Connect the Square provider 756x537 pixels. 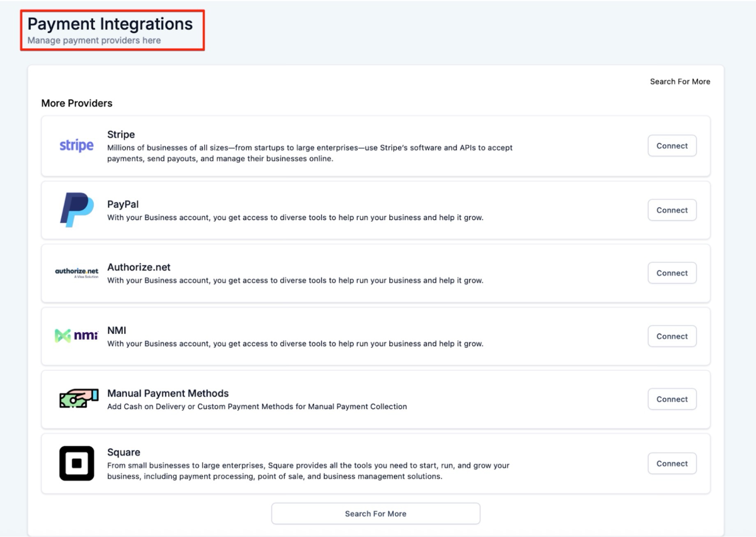click(672, 463)
